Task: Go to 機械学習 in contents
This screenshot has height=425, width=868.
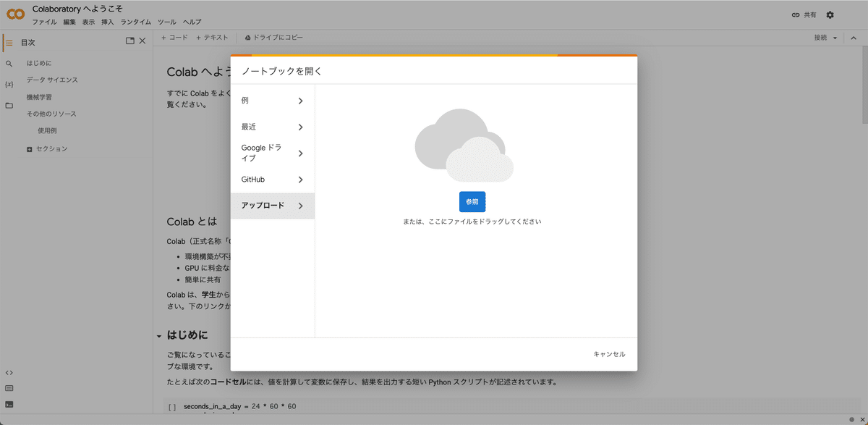Action: coord(39,97)
